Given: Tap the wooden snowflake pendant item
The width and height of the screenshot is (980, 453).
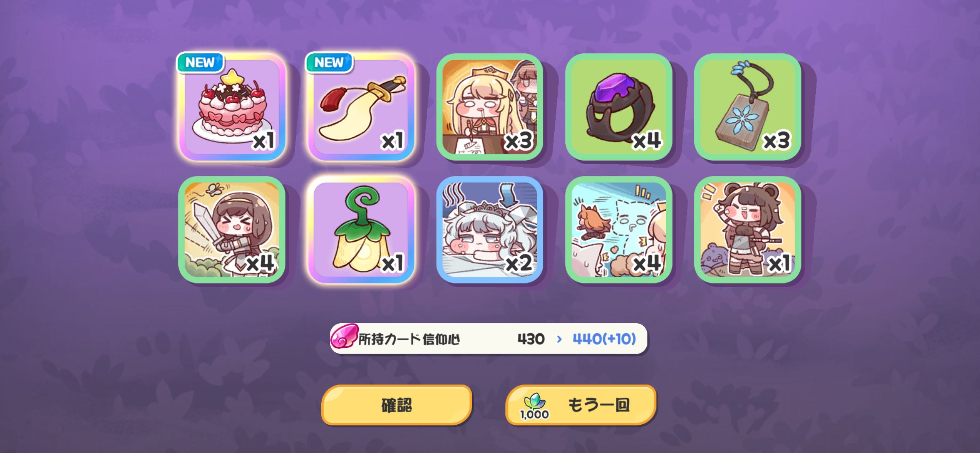Looking at the screenshot, I should coord(747,107).
